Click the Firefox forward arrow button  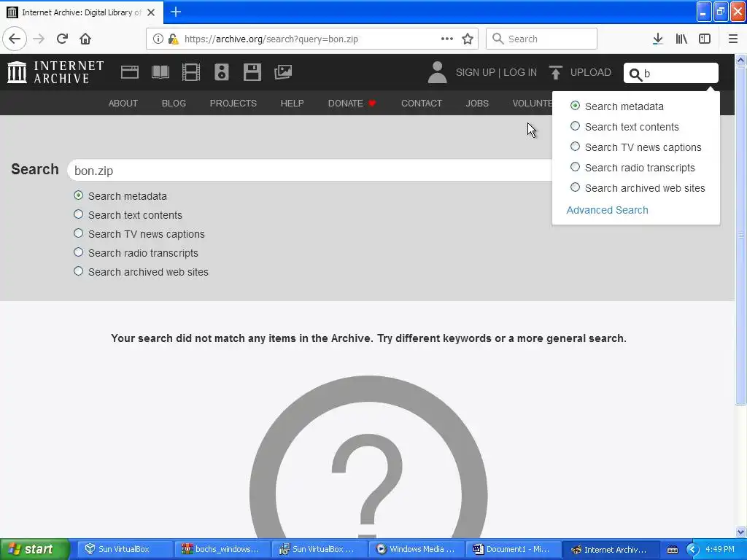tap(39, 39)
